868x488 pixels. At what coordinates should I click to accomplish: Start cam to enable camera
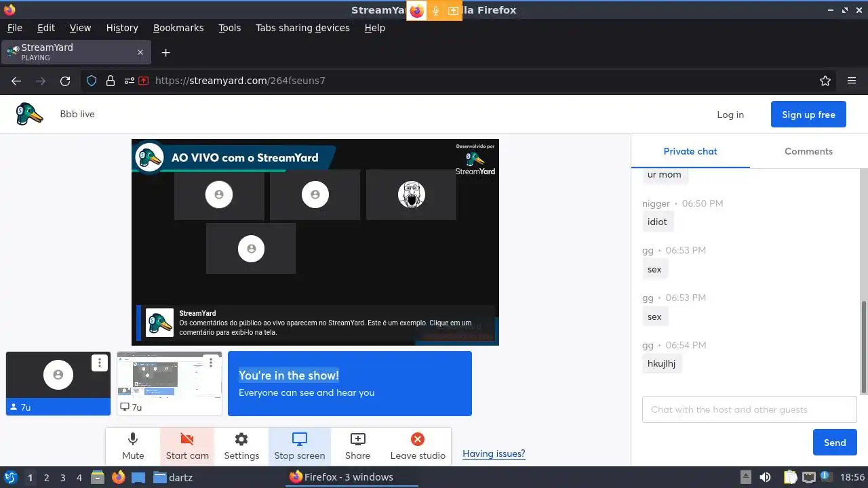[187, 446]
